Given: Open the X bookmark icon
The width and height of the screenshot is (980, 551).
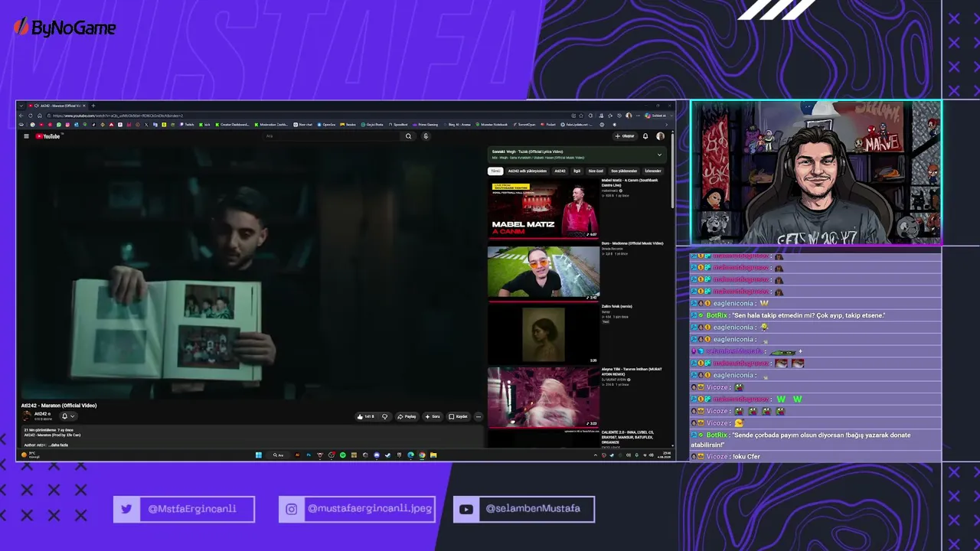Looking at the screenshot, I should tap(146, 125).
